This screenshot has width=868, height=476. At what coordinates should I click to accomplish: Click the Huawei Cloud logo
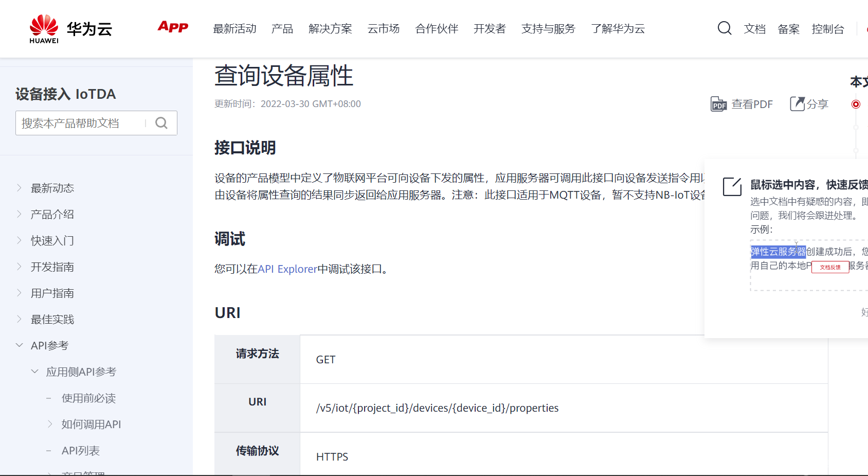[x=70, y=29]
